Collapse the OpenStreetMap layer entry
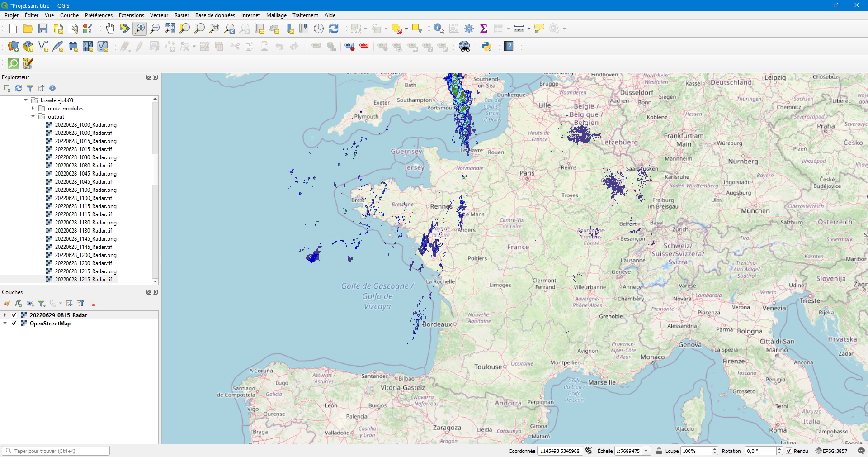868x457 pixels. [5, 323]
